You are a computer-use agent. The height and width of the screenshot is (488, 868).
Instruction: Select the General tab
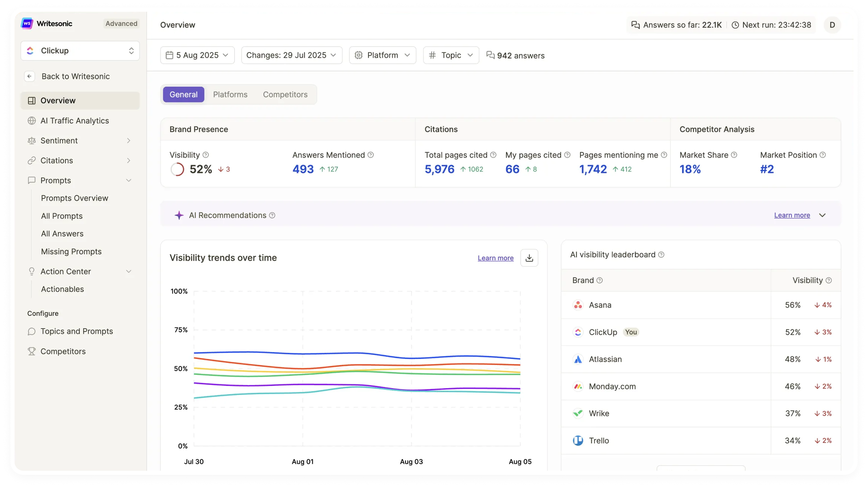point(183,94)
